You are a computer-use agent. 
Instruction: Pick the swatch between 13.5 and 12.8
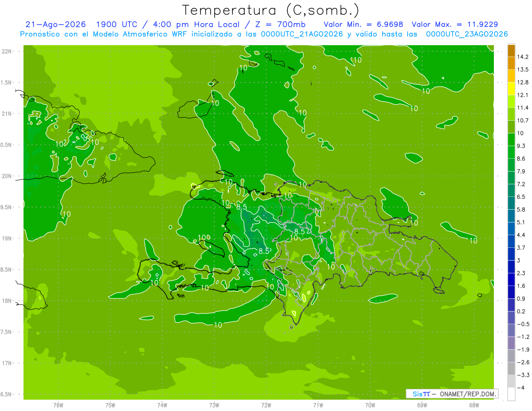(x=511, y=76)
